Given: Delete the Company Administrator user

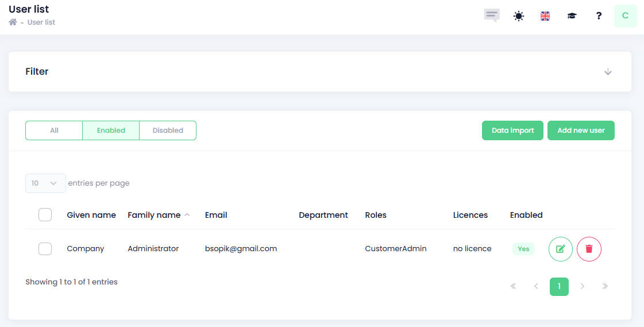Looking at the screenshot, I should tap(589, 249).
